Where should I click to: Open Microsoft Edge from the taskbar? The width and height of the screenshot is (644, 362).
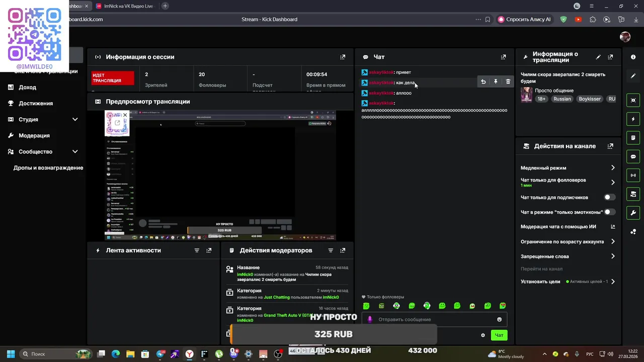click(116, 354)
